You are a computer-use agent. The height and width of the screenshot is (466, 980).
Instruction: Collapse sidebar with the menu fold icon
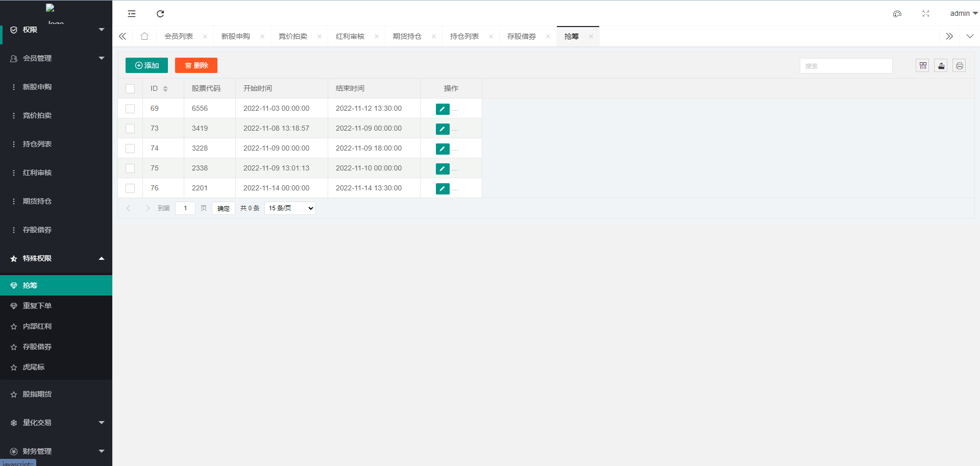[x=132, y=14]
